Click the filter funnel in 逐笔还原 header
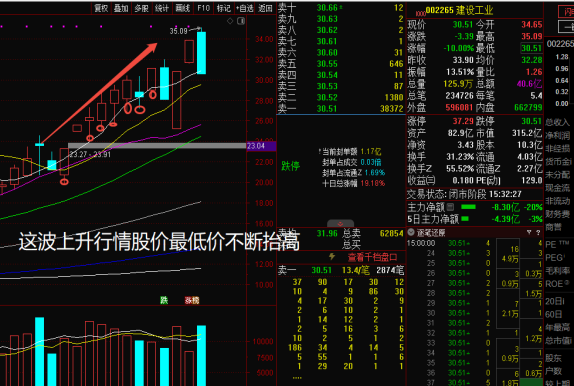The height and width of the screenshot is (386, 574). pos(529,232)
